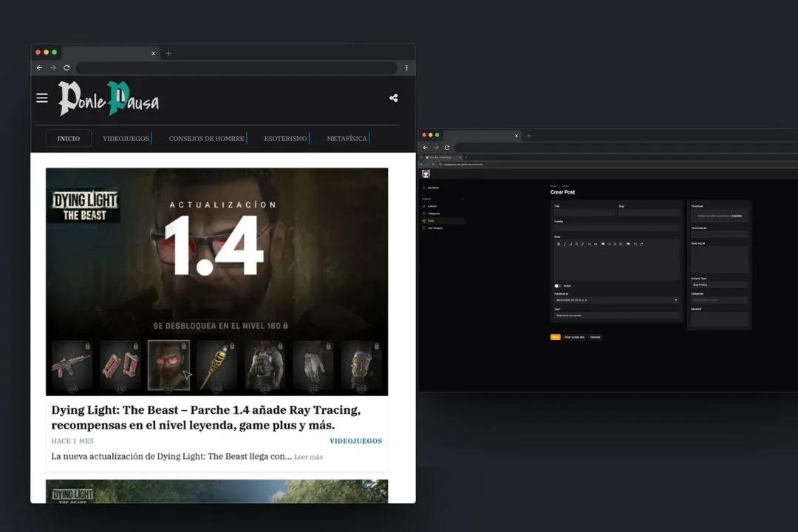The image size is (798, 532).
Task: Select the glasses item thumbnail in article image
Action: point(168,365)
